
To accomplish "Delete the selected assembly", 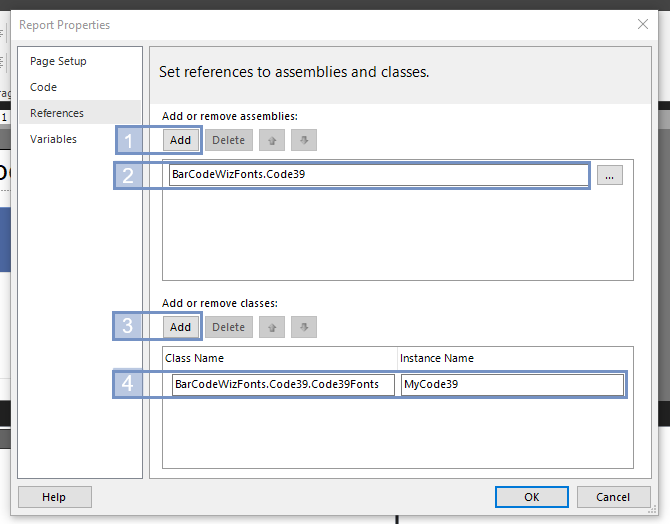I will (229, 140).
